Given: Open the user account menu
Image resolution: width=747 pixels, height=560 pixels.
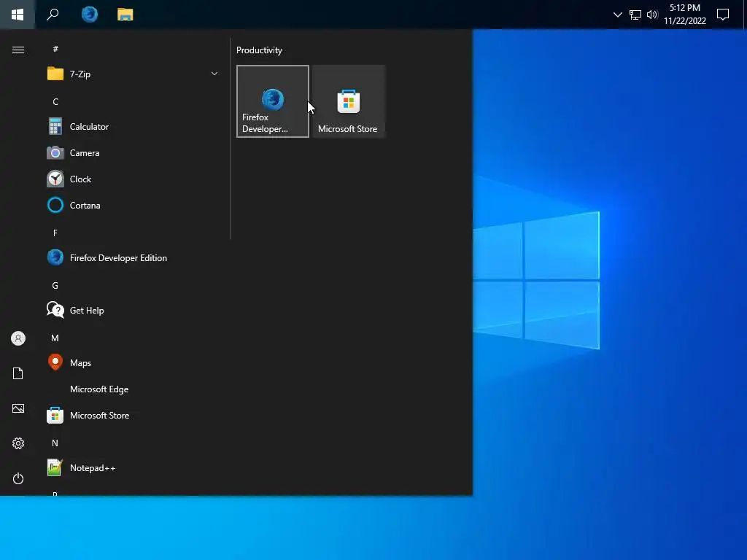Looking at the screenshot, I should coord(18,338).
